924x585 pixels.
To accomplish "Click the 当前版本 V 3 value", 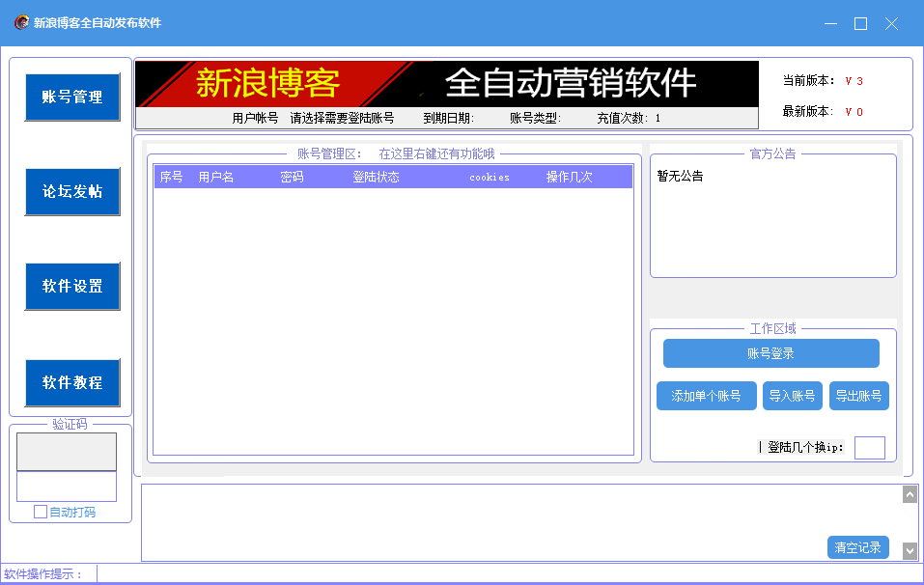I will (854, 81).
